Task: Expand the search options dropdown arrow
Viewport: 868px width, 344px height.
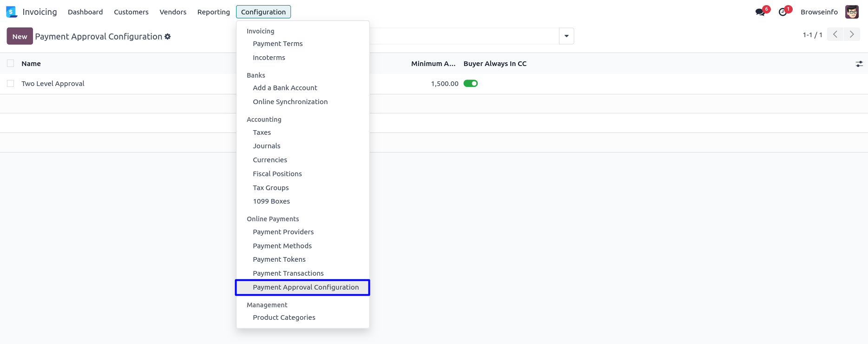Action: [x=566, y=36]
